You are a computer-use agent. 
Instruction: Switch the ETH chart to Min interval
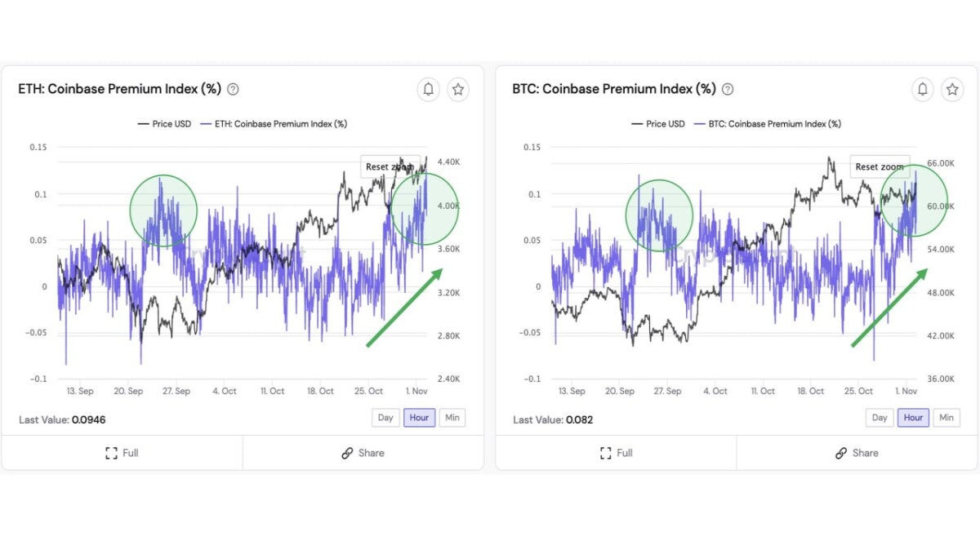coord(452,417)
